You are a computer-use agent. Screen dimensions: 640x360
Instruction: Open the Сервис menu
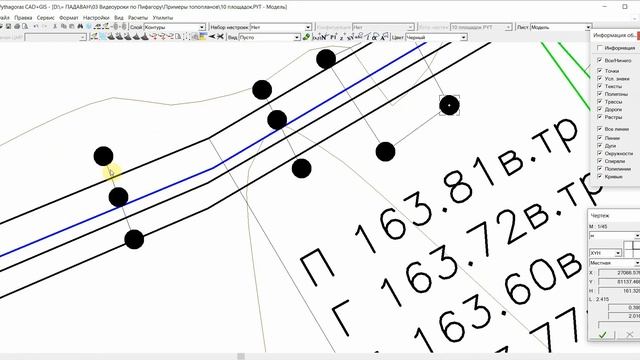[x=45, y=18]
